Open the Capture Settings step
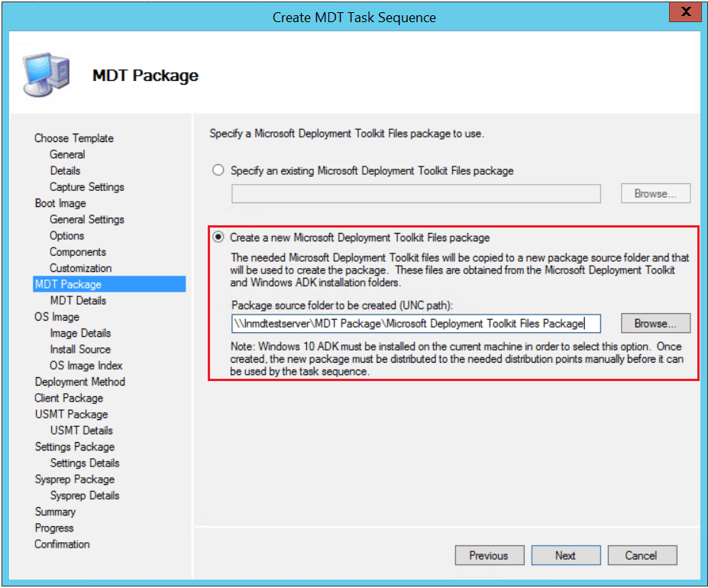 point(87,187)
